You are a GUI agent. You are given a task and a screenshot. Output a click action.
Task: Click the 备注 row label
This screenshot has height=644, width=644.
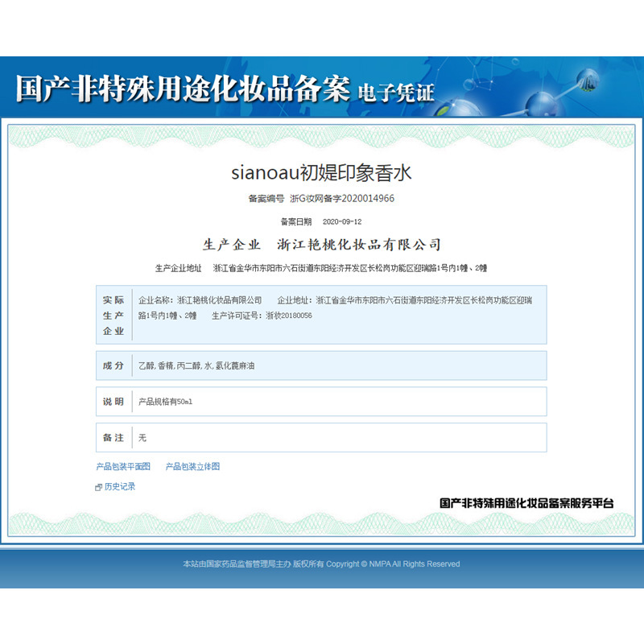[114, 438]
